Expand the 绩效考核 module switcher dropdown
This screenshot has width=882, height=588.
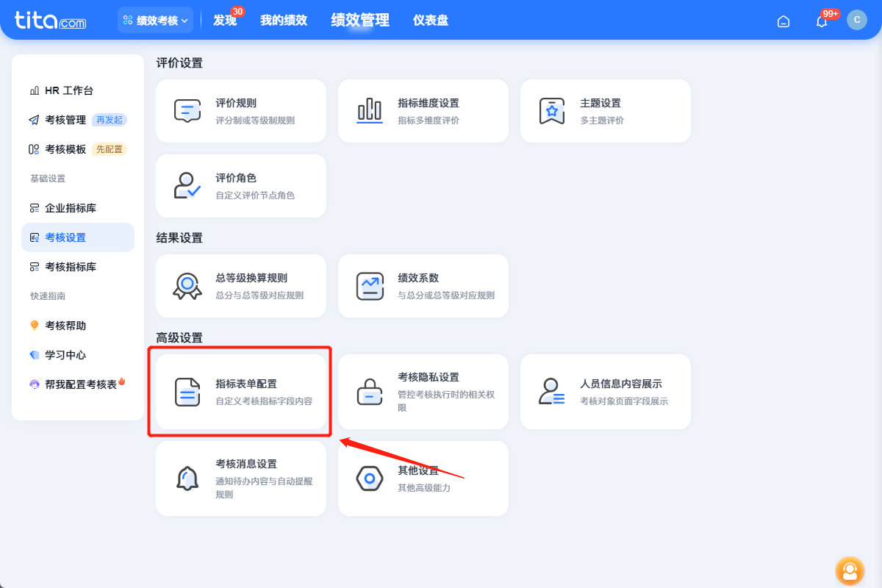(x=155, y=20)
